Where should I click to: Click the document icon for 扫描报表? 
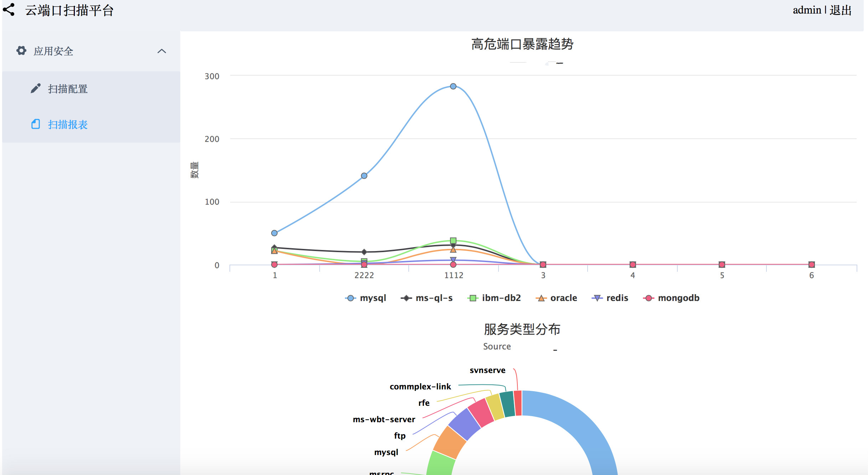[x=36, y=124]
